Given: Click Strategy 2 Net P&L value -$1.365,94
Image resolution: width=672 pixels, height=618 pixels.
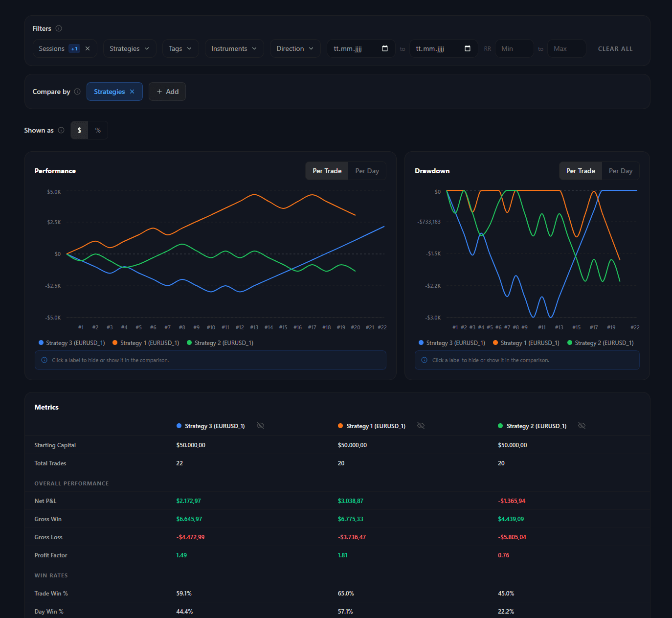Looking at the screenshot, I should (x=512, y=501).
